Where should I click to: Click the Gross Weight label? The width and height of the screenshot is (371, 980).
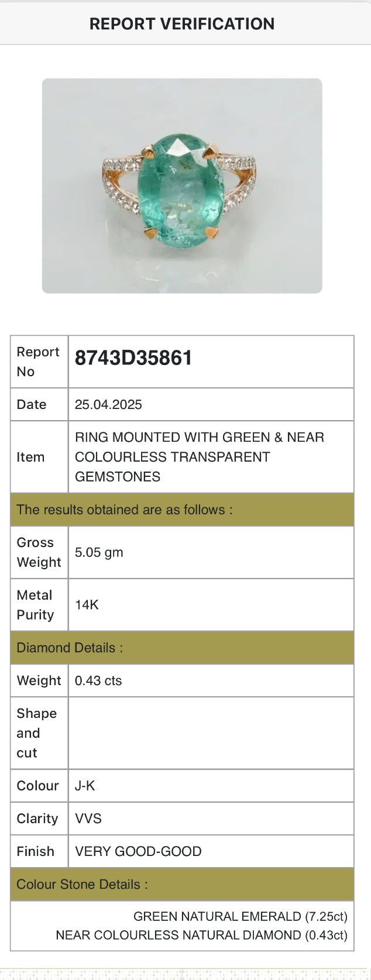click(39, 552)
